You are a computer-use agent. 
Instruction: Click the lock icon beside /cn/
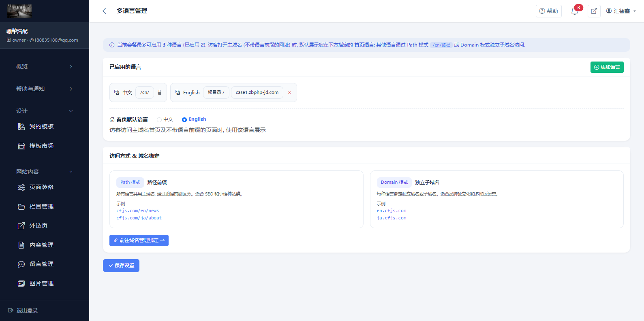coord(160,92)
